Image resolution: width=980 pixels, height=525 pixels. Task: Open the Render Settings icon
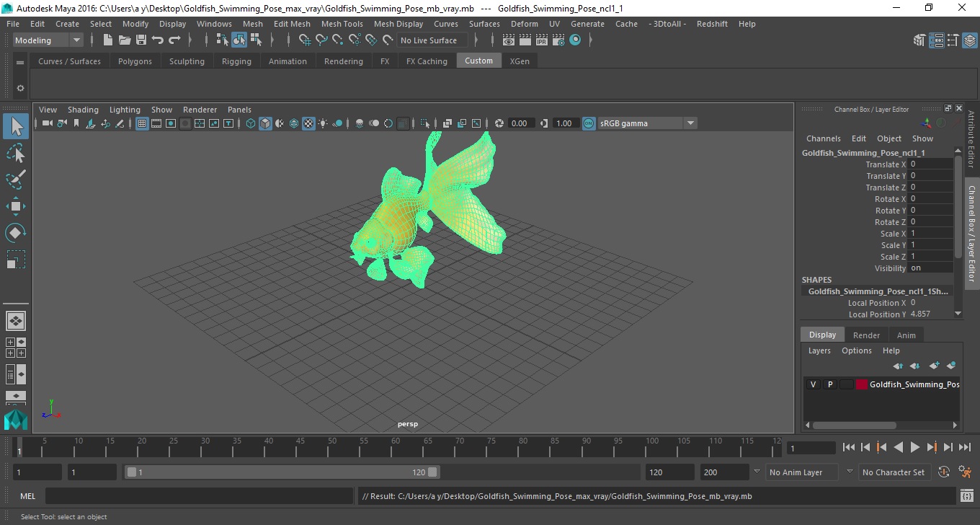(x=558, y=40)
